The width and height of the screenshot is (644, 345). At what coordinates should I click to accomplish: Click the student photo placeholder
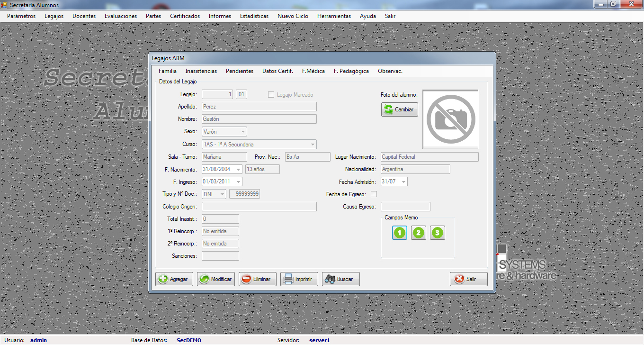450,119
